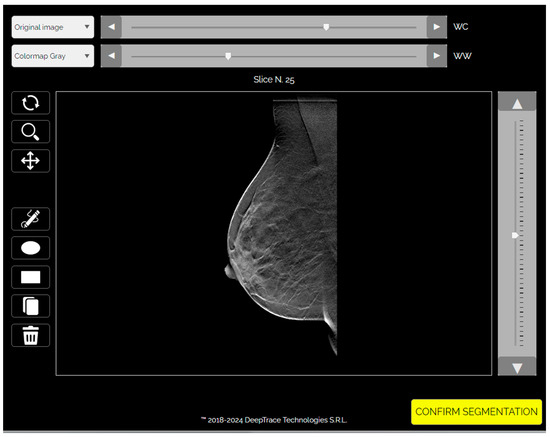
Task: Click the Confirm Segmentation button
Action: pyautogui.click(x=476, y=412)
